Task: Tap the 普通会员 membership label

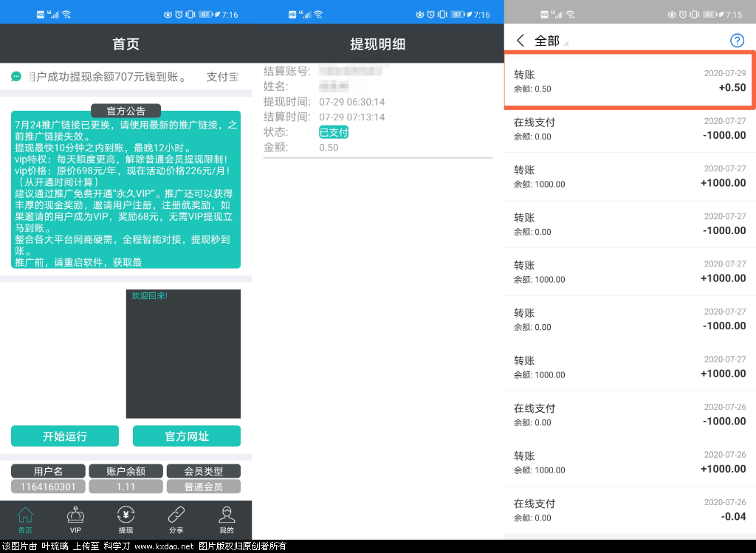Action: (x=203, y=486)
